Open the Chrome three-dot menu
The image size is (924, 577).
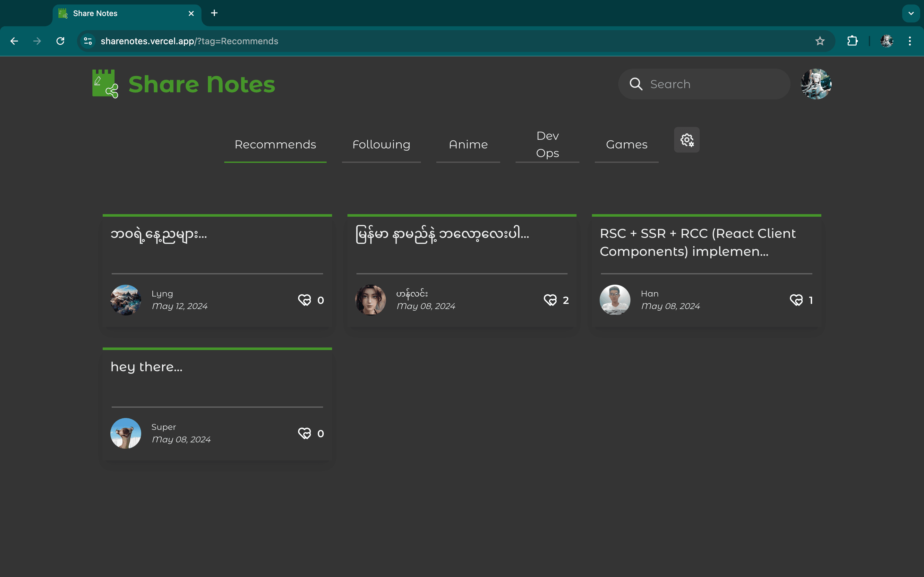point(910,41)
